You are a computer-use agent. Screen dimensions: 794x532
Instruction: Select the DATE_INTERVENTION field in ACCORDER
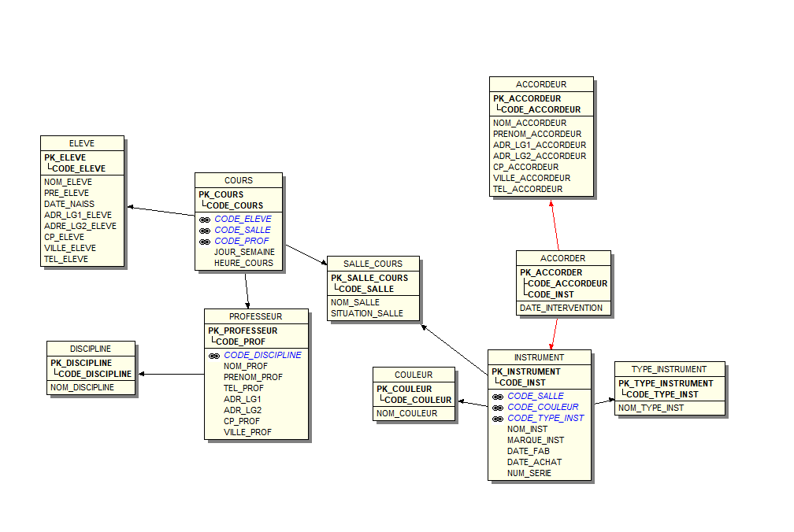[561, 308]
